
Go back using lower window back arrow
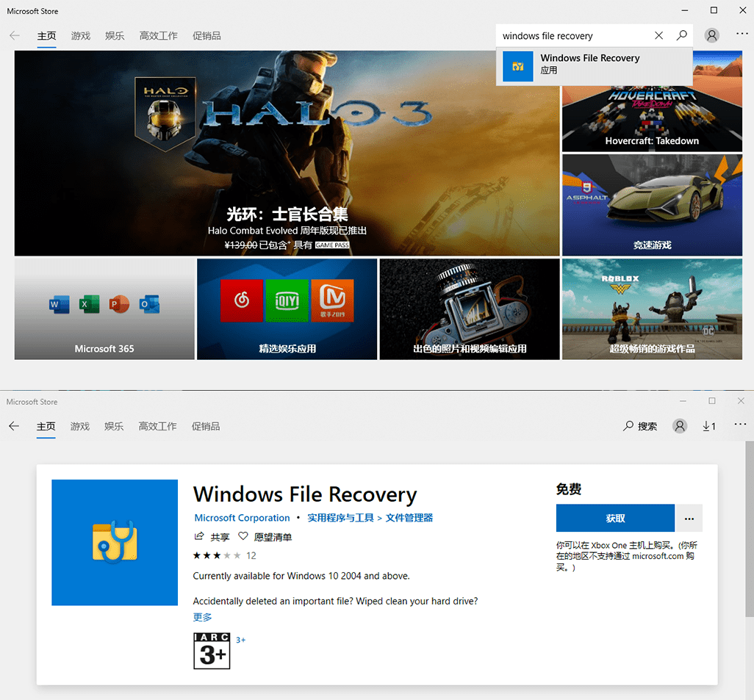pos(15,426)
